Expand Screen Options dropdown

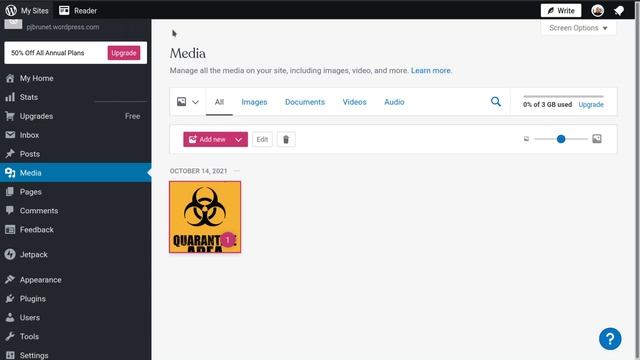click(x=578, y=28)
